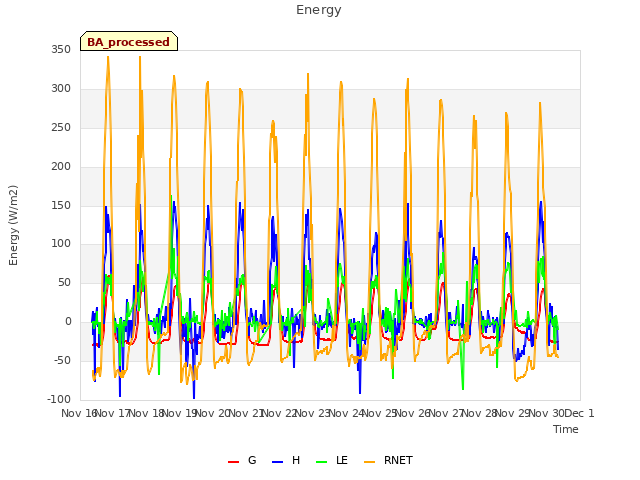Click the red G legend line swatch
640x480 pixels.
click(233, 462)
